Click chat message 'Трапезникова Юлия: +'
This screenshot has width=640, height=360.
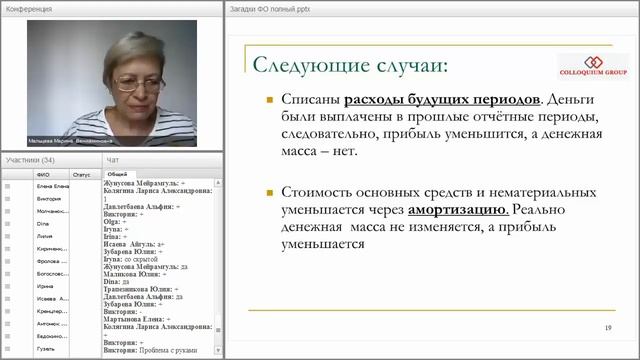pos(141,289)
